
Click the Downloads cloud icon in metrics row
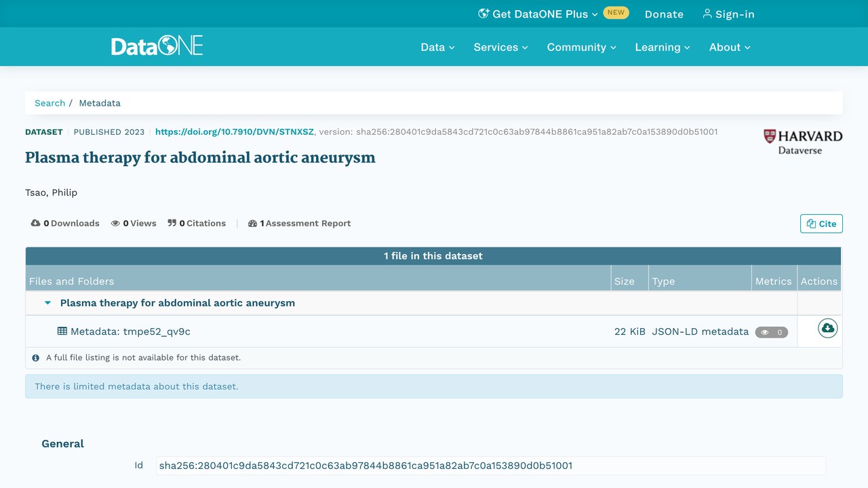(36, 223)
